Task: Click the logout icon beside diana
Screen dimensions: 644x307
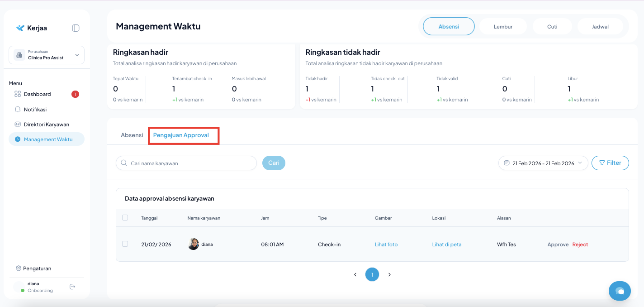Action: pos(72,287)
